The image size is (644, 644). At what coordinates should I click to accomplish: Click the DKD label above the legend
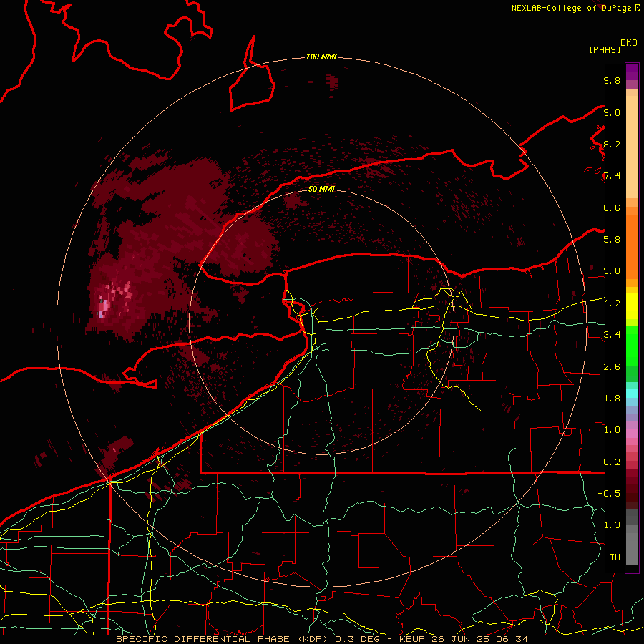coord(629,43)
